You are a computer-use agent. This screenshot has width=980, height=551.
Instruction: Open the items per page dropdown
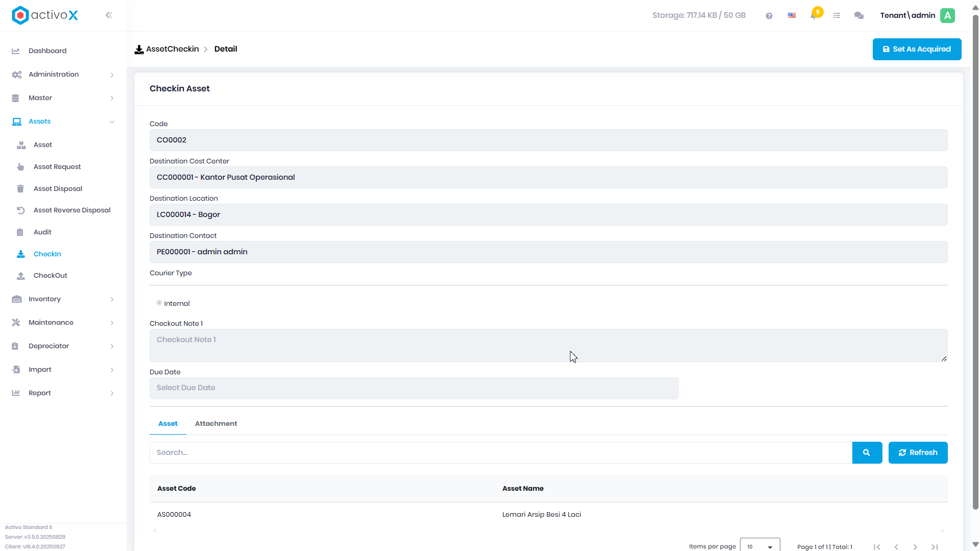(x=759, y=546)
